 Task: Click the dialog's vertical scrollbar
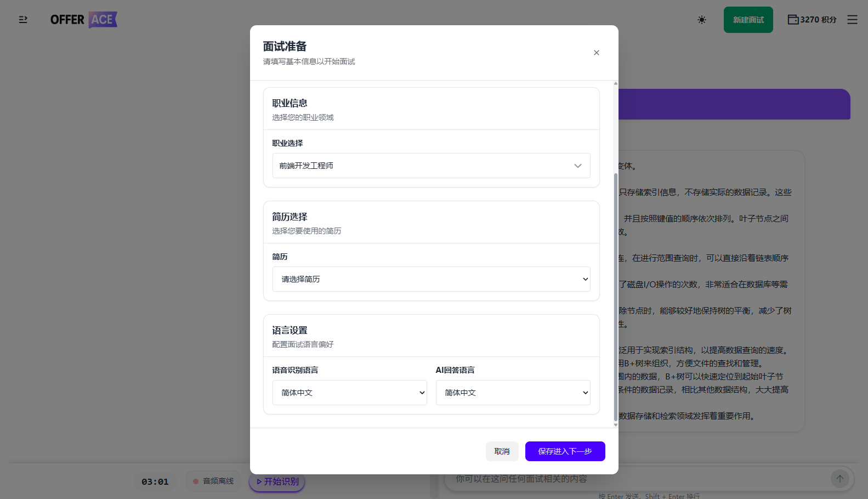pyautogui.click(x=616, y=296)
